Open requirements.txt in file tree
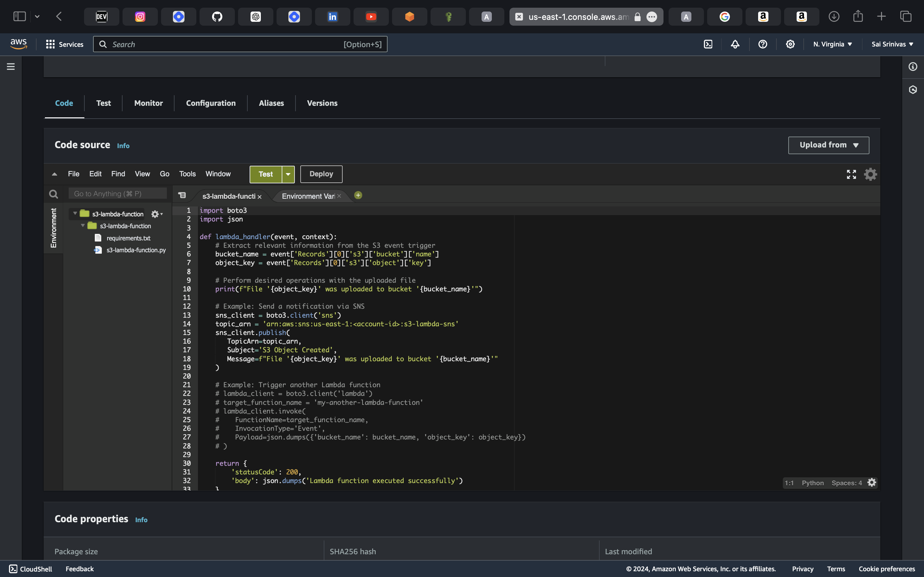This screenshot has width=924, height=577. point(128,238)
